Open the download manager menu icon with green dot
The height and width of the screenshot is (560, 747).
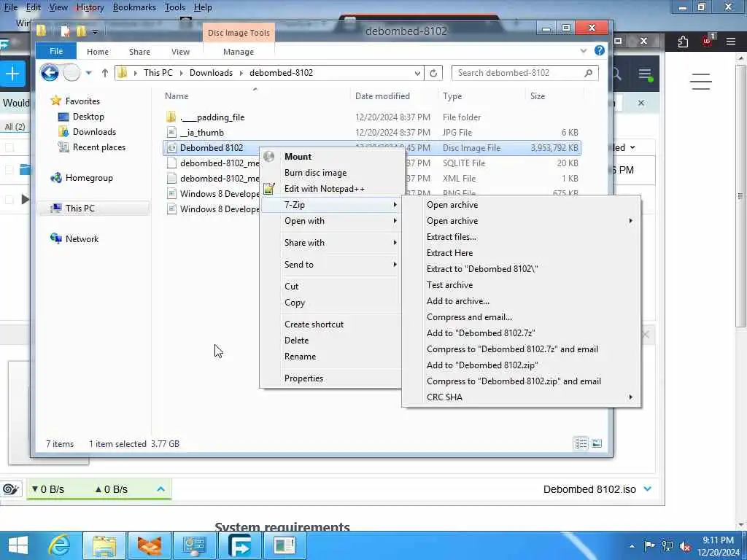pos(645,74)
